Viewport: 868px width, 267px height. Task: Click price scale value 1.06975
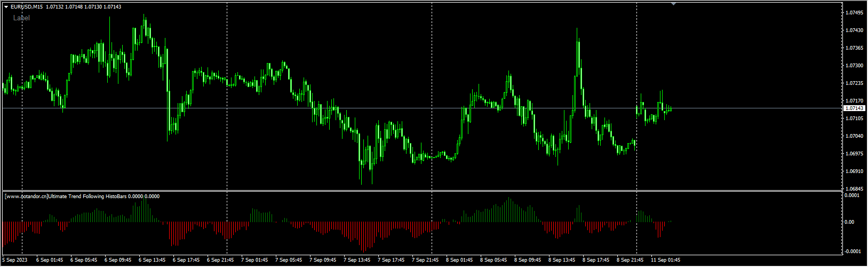click(855, 154)
